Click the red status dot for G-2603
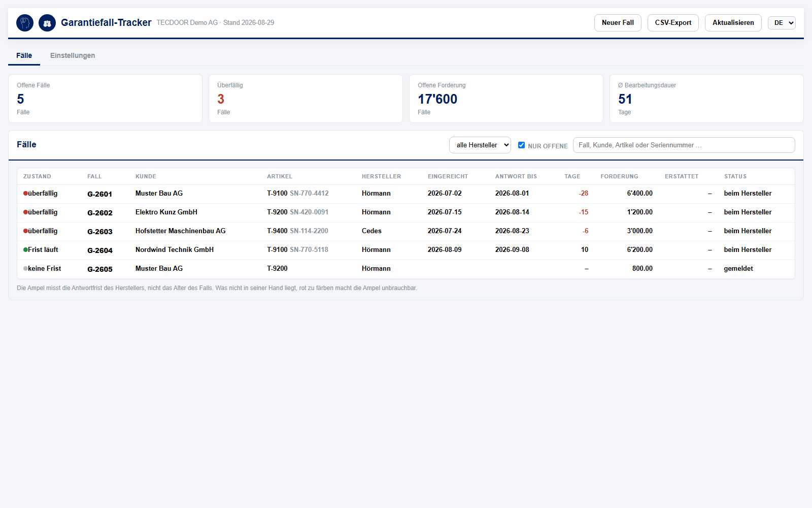The width and height of the screenshot is (812, 508). coord(25,231)
